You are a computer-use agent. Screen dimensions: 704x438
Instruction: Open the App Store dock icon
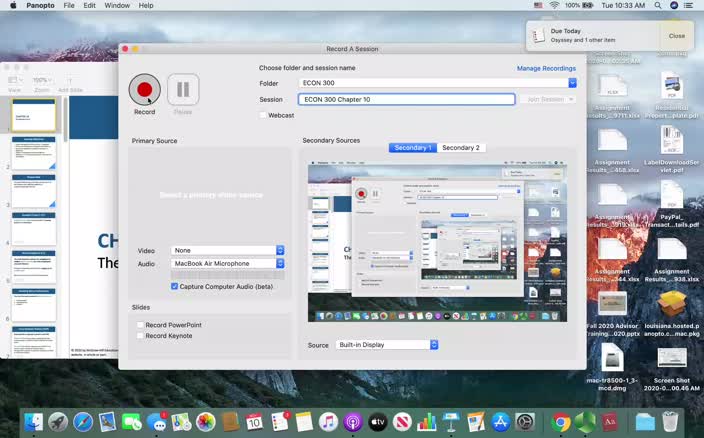[x=501, y=422]
